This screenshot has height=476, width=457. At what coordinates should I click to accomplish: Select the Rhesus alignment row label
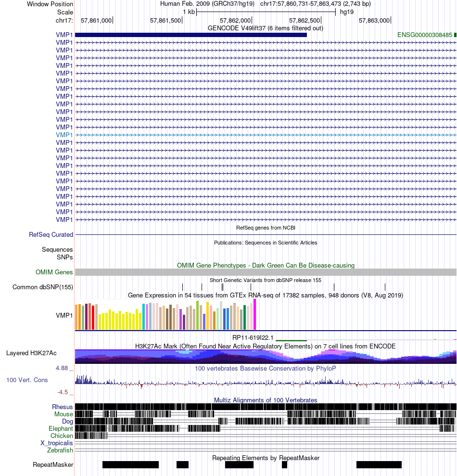coord(63,407)
